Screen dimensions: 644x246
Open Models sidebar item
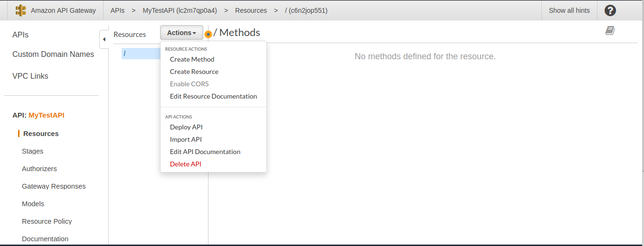point(33,204)
